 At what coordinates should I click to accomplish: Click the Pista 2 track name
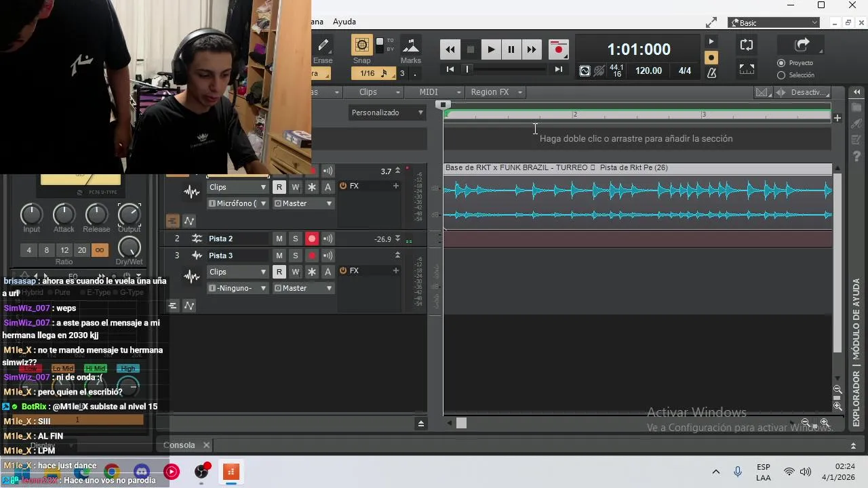tap(220, 239)
